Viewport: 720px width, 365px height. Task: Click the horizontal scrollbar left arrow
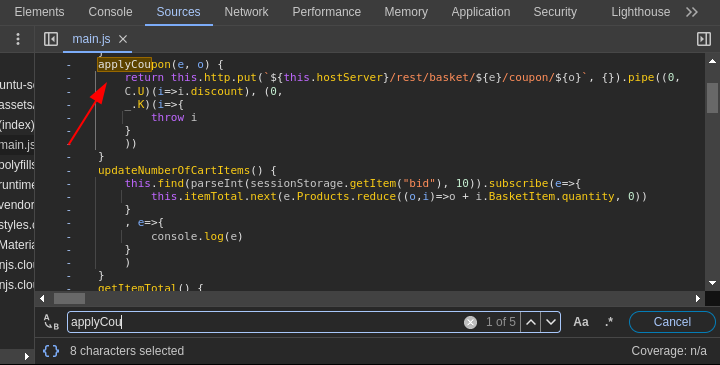pyautogui.click(x=42, y=298)
